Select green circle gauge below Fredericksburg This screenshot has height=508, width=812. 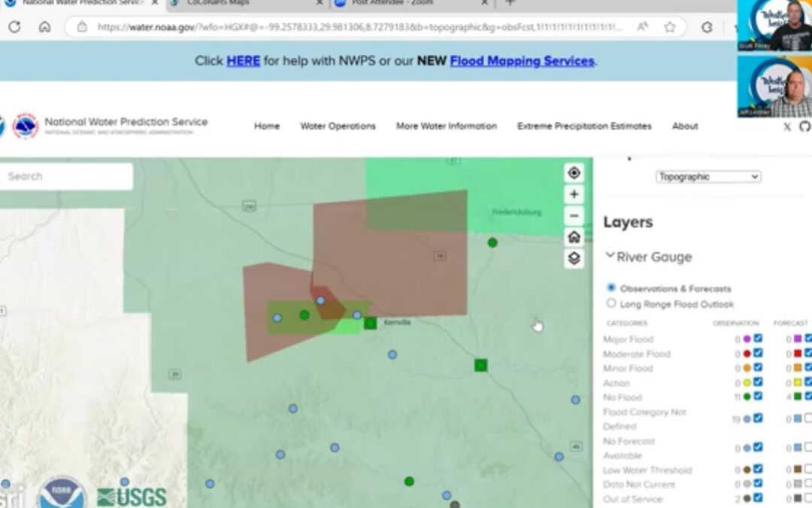[492, 242]
